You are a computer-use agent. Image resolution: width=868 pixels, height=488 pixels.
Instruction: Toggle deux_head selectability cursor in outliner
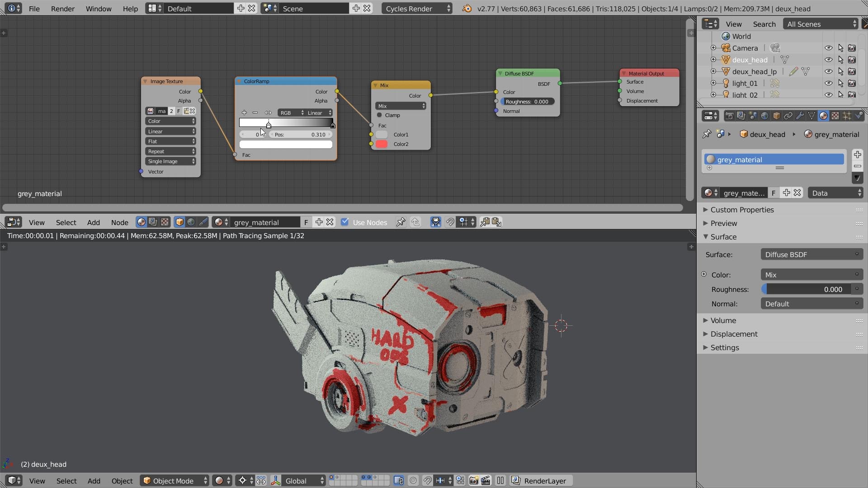(840, 60)
